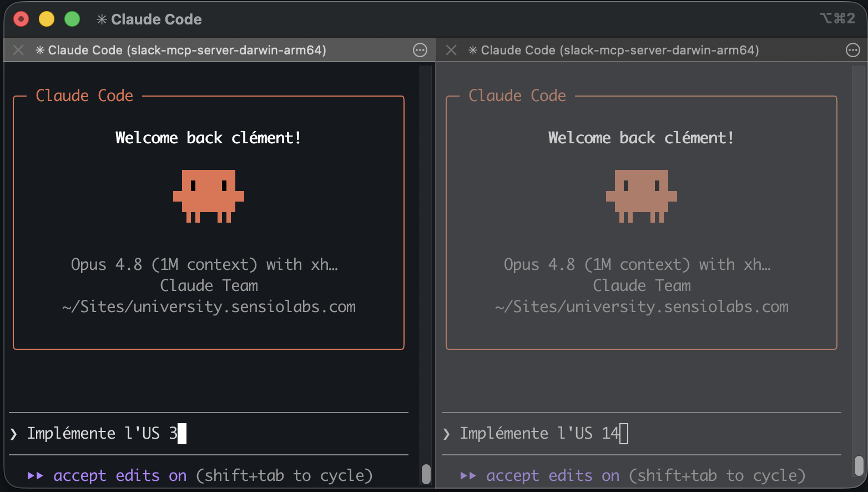Click the "Claude Code" box heading in right pane
Image resolution: width=868 pixels, height=492 pixels.
pyautogui.click(x=517, y=96)
